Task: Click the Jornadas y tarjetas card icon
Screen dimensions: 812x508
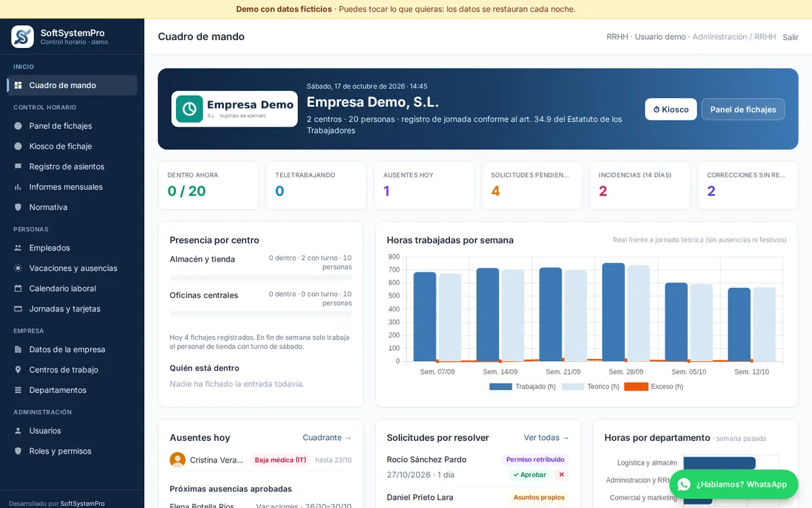Action: 18,309
